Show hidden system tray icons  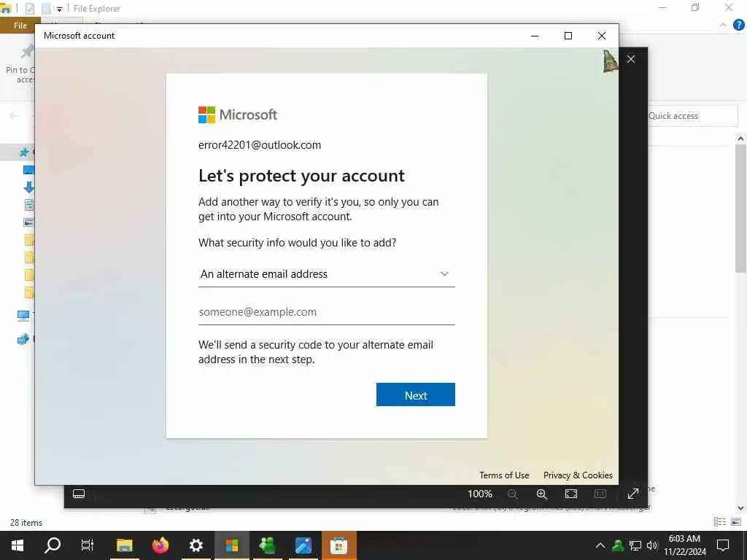click(x=600, y=545)
